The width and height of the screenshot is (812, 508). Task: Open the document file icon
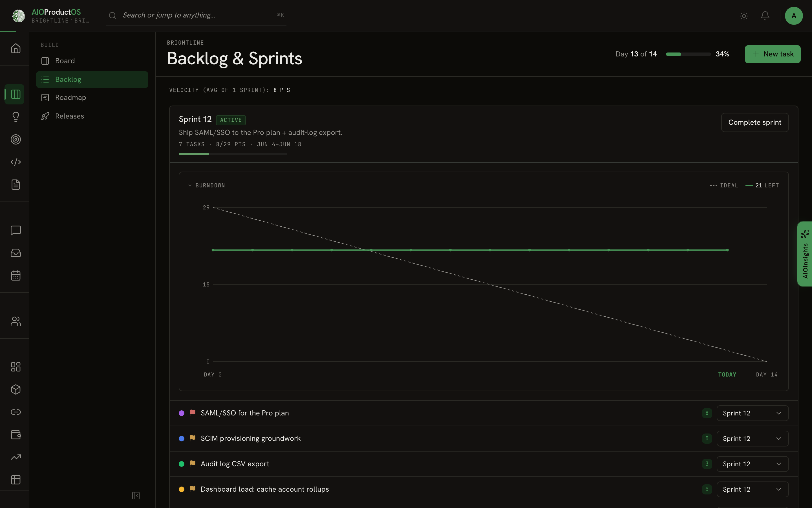[x=16, y=185]
